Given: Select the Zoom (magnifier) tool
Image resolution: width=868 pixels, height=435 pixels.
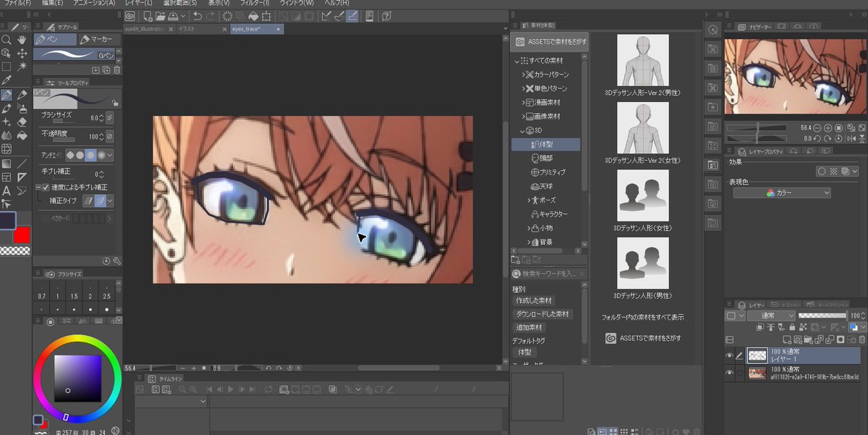Looking at the screenshot, I should (6, 40).
